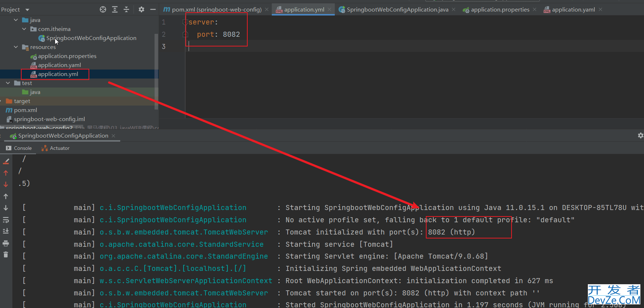Open Project panel settings gear
Viewport: 644px width, 308px height.
141,9
